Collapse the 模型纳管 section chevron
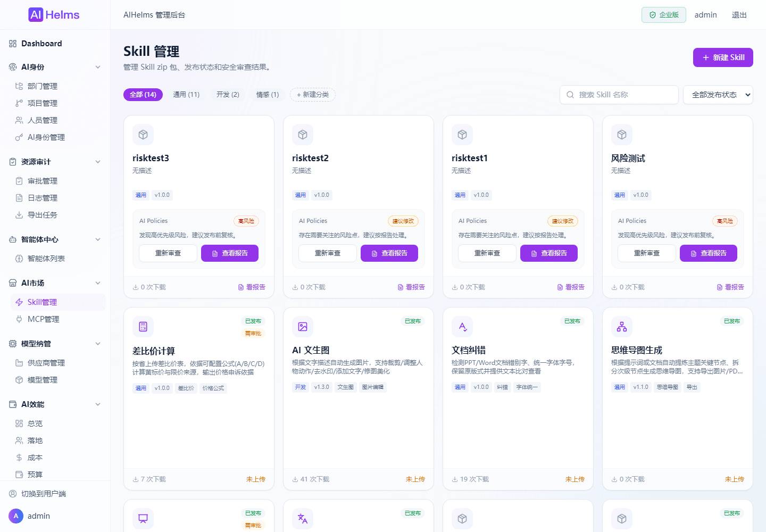 click(98, 344)
